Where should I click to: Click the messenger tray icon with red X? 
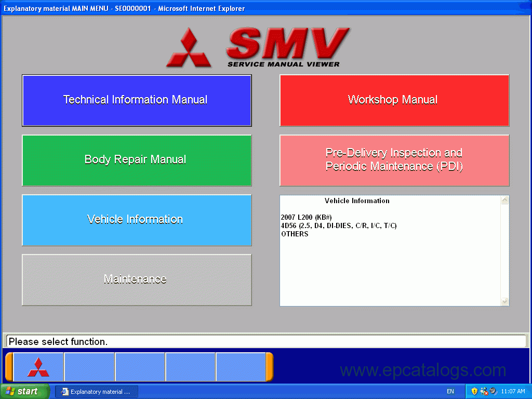tap(484, 392)
